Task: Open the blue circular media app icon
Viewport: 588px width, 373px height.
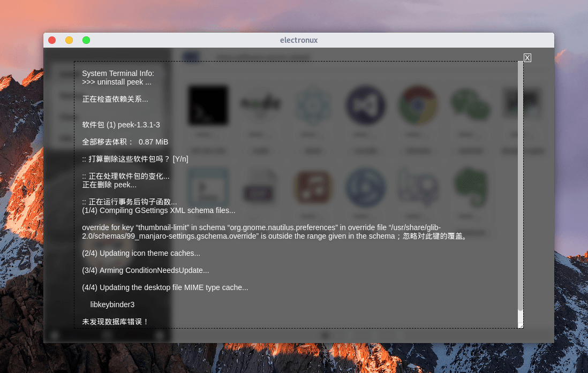Action: [x=366, y=187]
